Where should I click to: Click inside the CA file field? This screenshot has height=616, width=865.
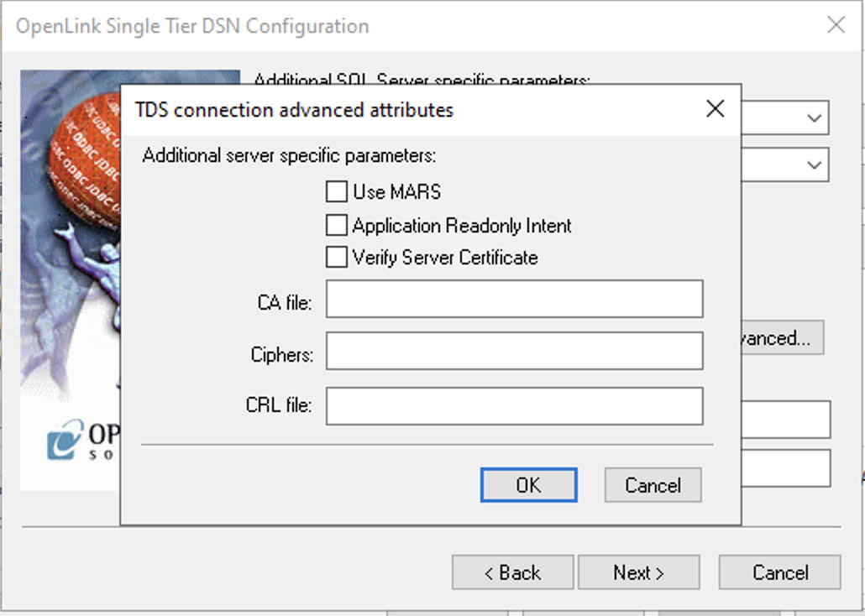(514, 299)
